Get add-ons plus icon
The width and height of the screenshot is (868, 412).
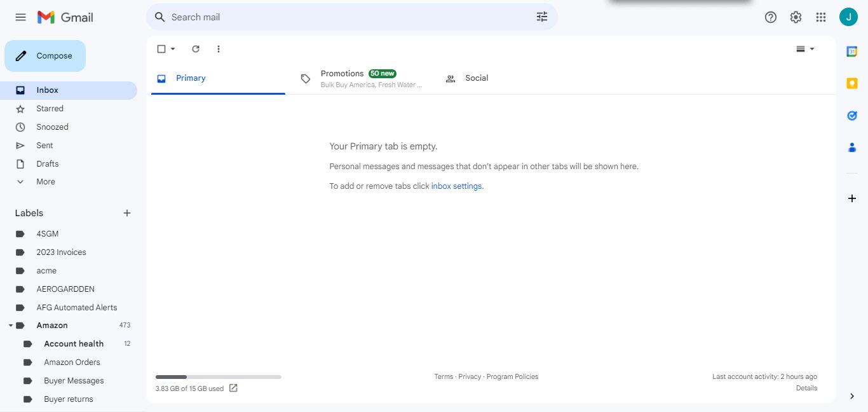(852, 198)
